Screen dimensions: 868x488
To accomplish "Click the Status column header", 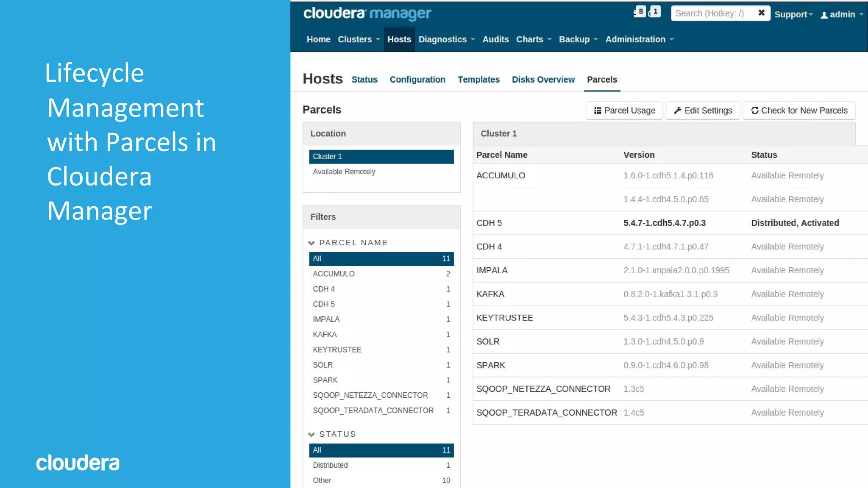I will [x=764, y=155].
